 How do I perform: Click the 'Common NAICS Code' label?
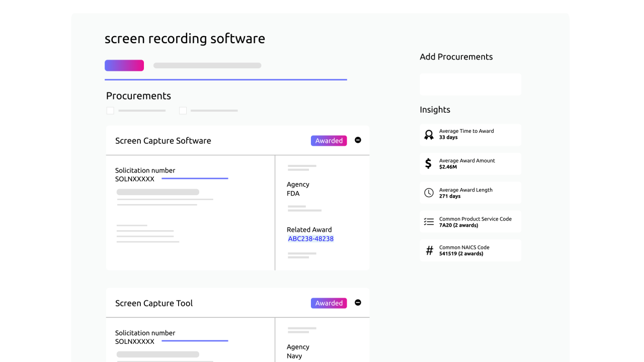pos(464,247)
